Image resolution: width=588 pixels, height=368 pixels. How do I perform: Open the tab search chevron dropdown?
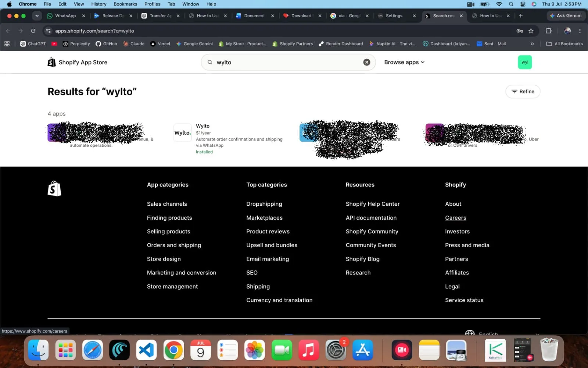(37, 16)
